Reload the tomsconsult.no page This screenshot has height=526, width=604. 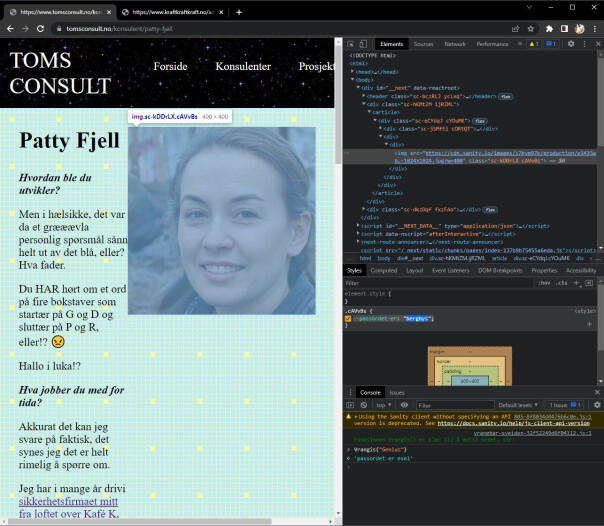pos(40,29)
